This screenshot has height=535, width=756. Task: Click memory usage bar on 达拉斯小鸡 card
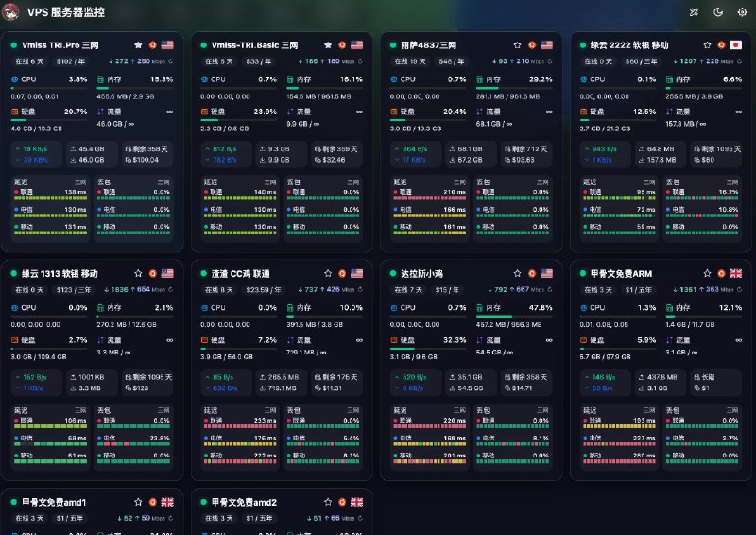pyautogui.click(x=514, y=316)
